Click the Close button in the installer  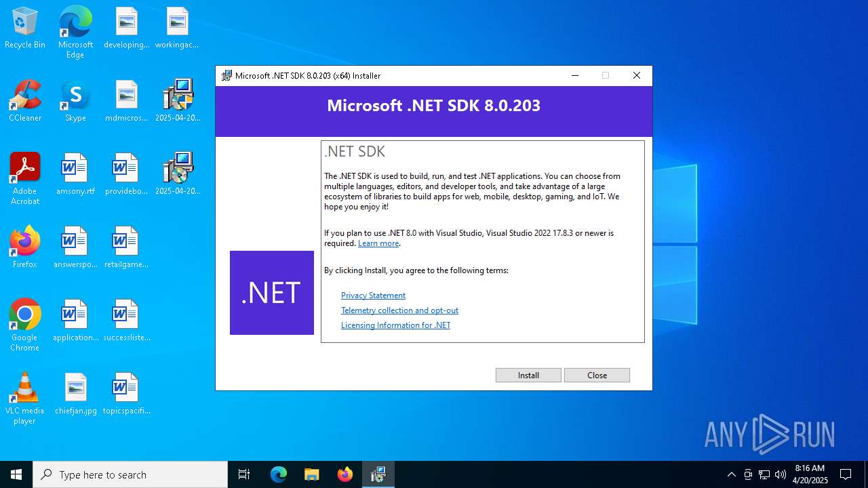tap(597, 375)
